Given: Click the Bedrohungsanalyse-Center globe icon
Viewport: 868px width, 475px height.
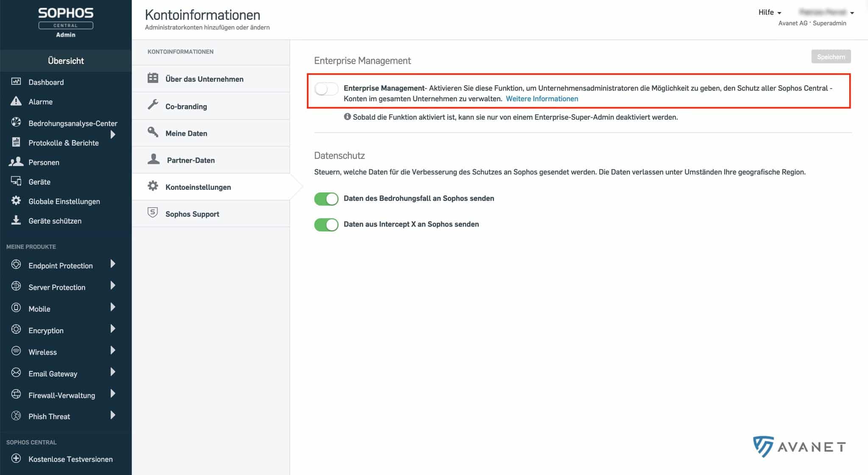Looking at the screenshot, I should [x=16, y=122].
